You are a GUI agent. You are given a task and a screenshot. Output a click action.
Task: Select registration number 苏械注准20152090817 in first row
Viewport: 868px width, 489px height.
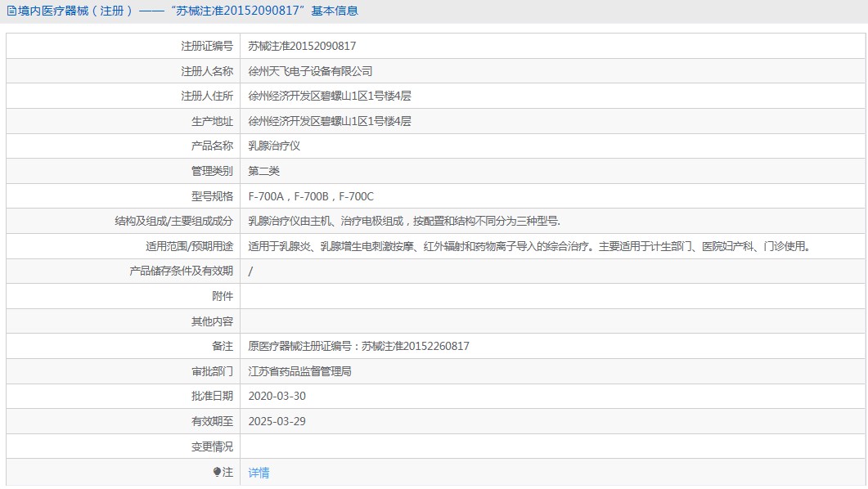[302, 46]
